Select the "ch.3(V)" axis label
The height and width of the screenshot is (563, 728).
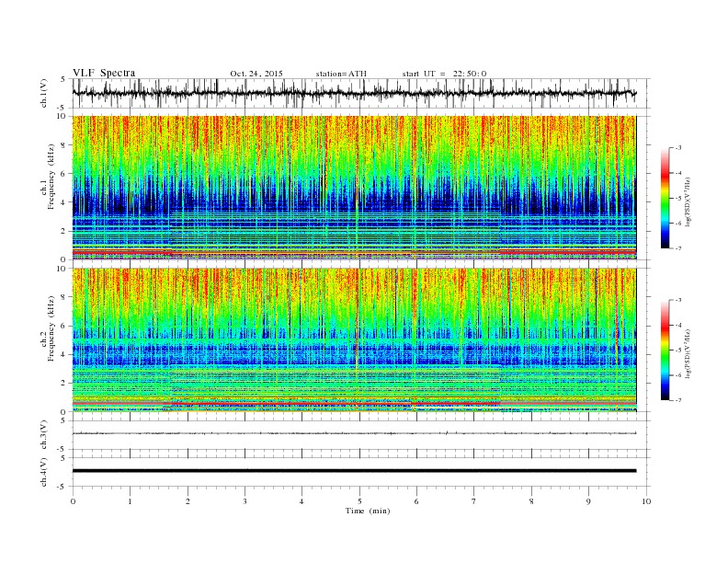click(x=44, y=435)
